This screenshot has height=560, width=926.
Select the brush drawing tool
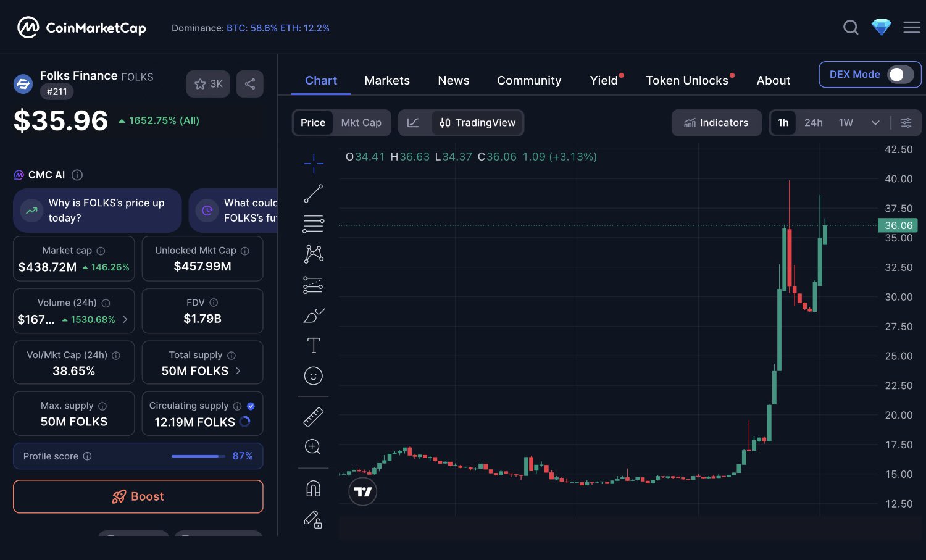tap(314, 315)
